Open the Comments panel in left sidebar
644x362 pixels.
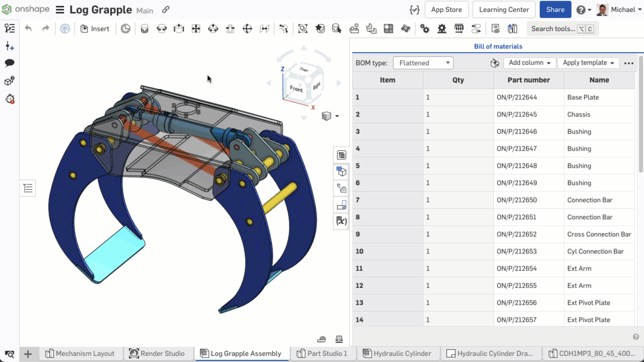click(10, 63)
